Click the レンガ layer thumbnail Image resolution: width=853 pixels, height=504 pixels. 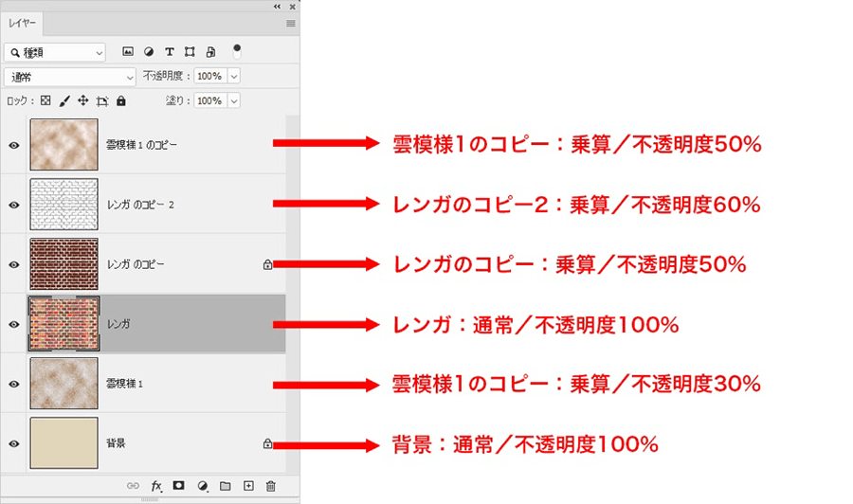pos(64,324)
